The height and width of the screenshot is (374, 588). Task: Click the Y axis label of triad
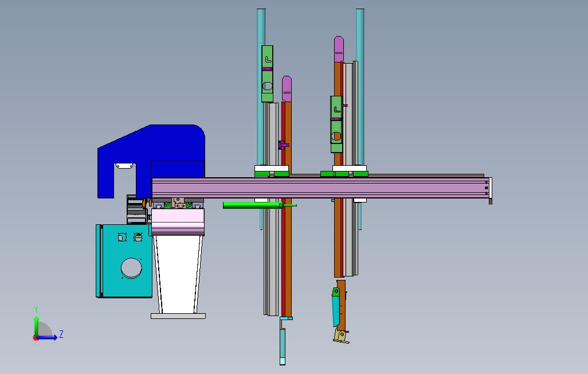(x=36, y=310)
